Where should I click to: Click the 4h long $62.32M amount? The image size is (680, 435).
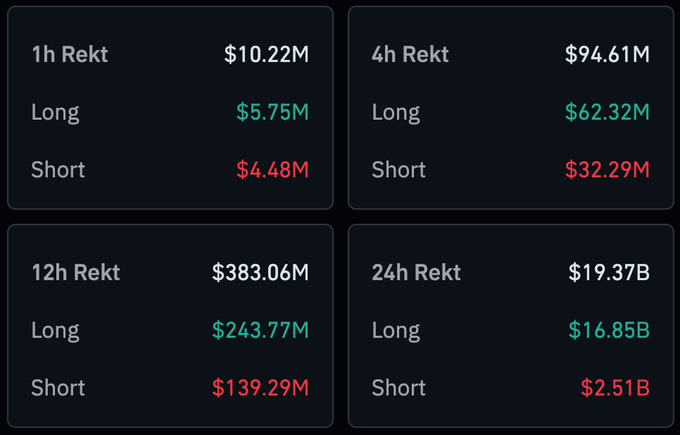tap(609, 112)
